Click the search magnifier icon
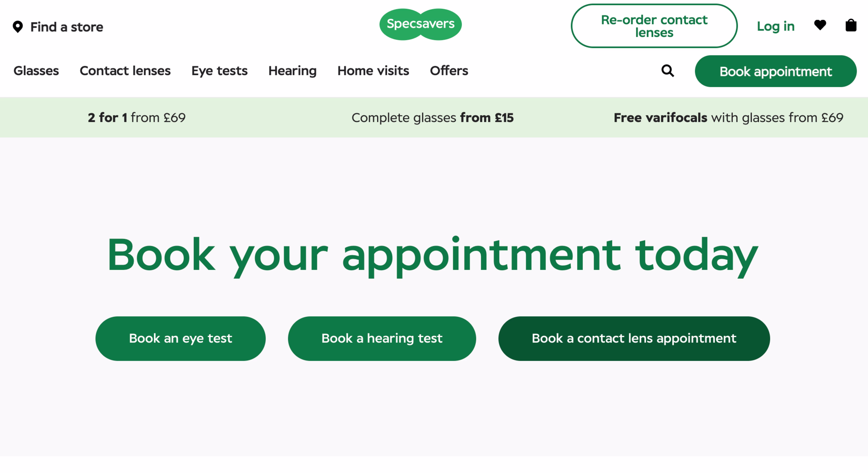Image resolution: width=868 pixels, height=473 pixels. [668, 71]
